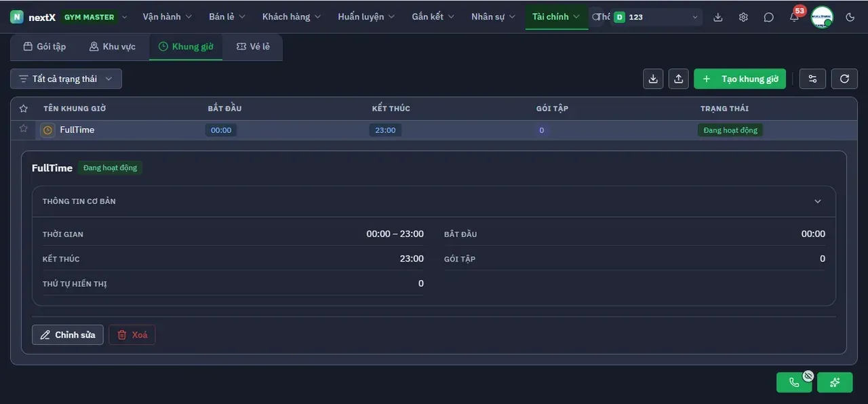Click the Tạo khung giờ button
The image size is (868, 404).
tap(740, 79)
